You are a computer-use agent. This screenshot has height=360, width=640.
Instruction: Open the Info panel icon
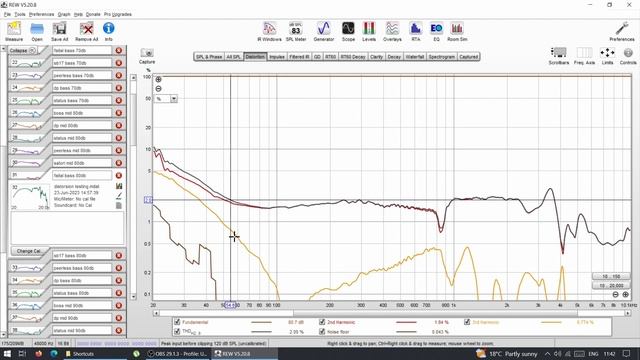coord(108,31)
